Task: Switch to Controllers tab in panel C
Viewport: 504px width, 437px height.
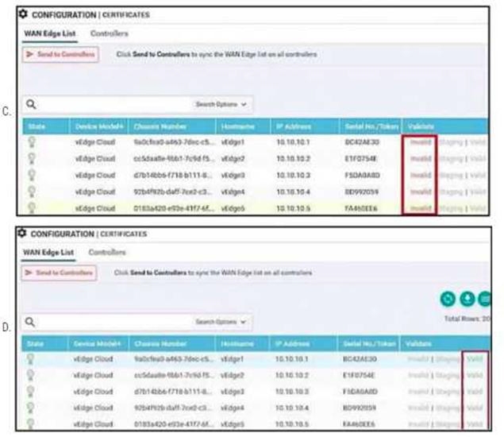Action: 110,33
